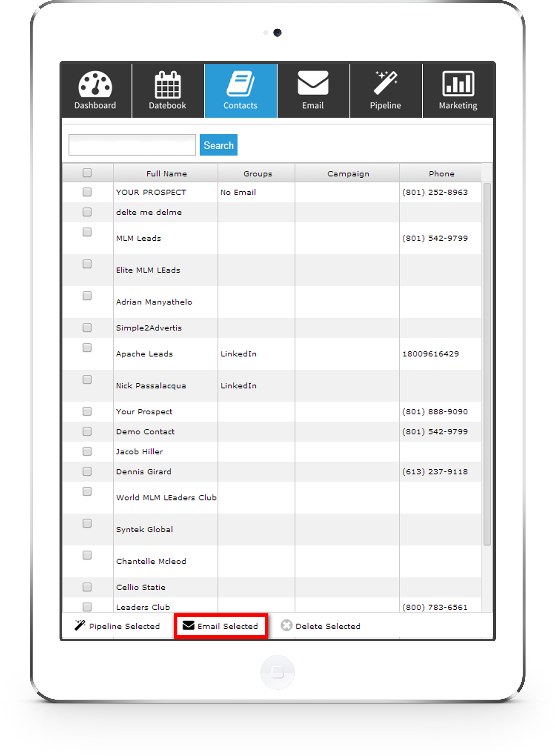Screen dimensions: 555x756
Task: Focus the contact search text field
Action: pyautogui.click(x=132, y=145)
